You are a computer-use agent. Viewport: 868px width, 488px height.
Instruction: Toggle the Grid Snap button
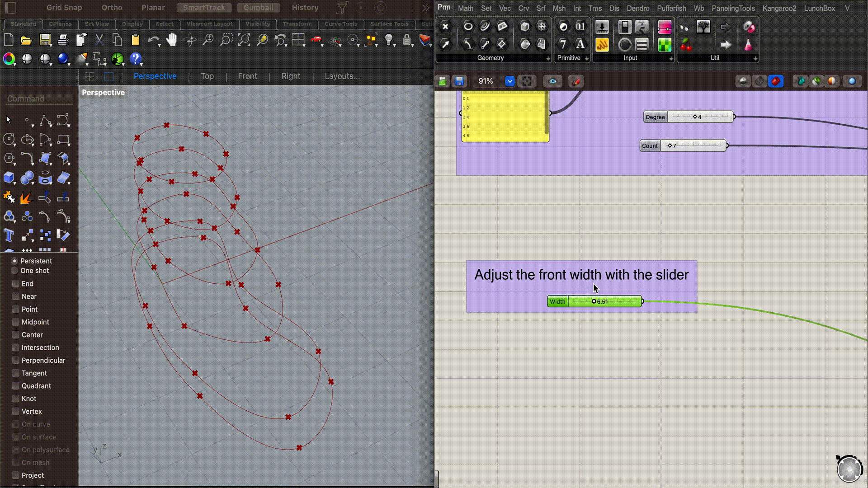coord(64,8)
